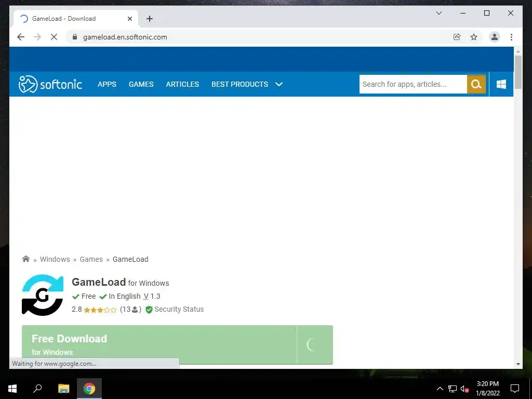Click the user votes count (13)

pos(130,310)
